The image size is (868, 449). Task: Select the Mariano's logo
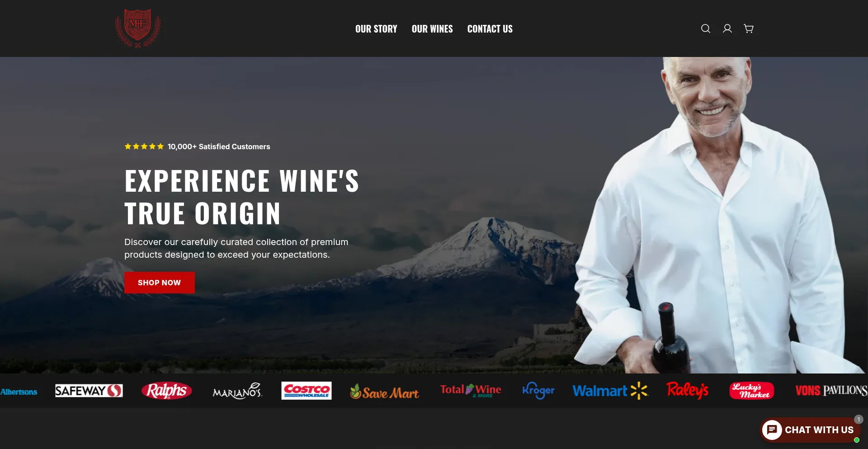(x=237, y=391)
